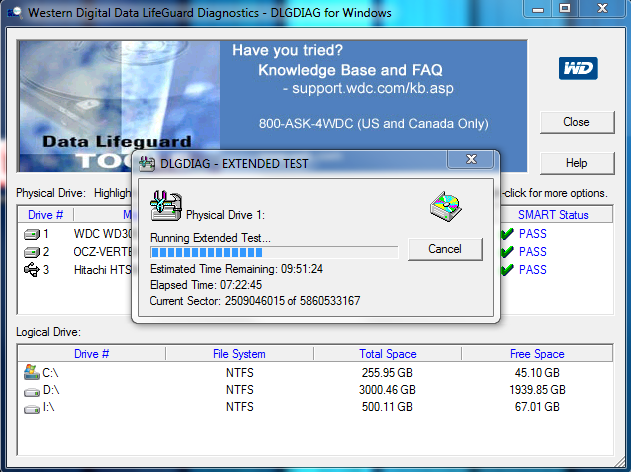Close the DLGDIAG Extended Test dialog
Image resolution: width=631 pixels, height=472 pixels.
point(471,159)
